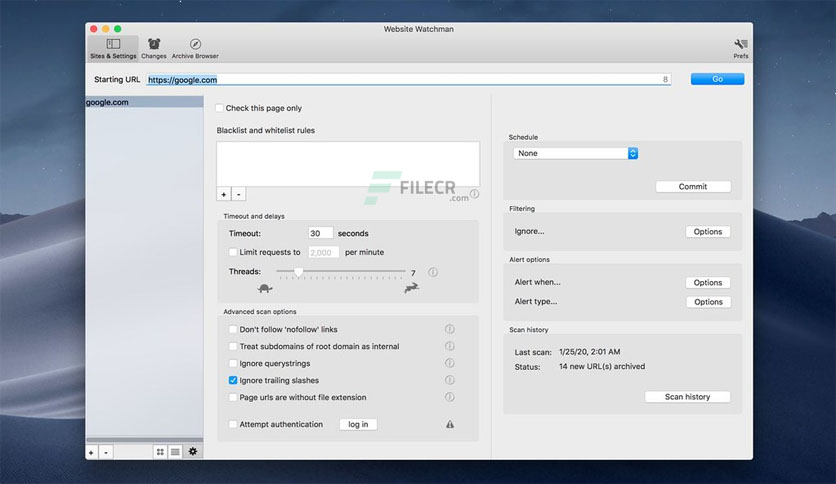
Task: Click the Starting URL field
Action: point(408,79)
